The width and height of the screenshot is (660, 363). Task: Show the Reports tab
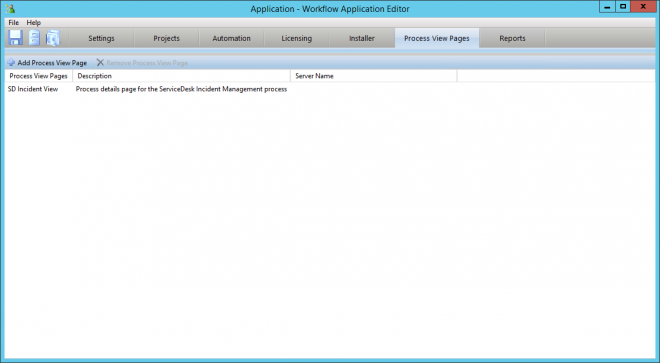(512, 38)
